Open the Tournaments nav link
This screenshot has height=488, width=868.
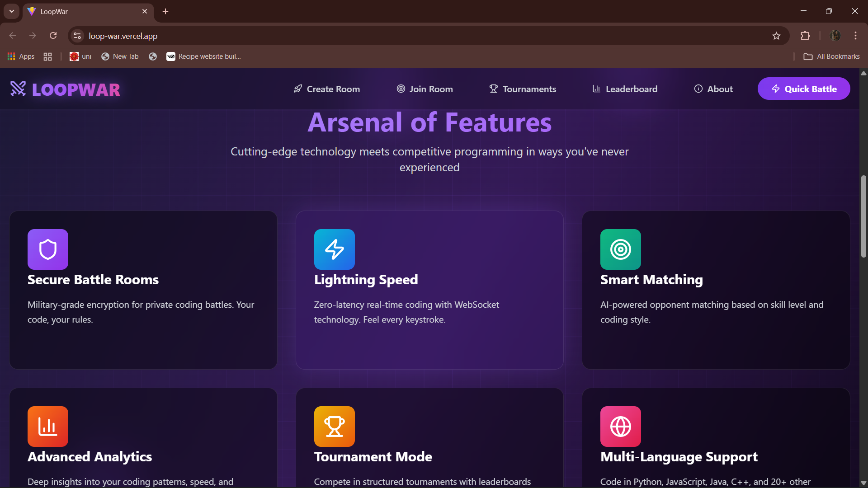[523, 89]
